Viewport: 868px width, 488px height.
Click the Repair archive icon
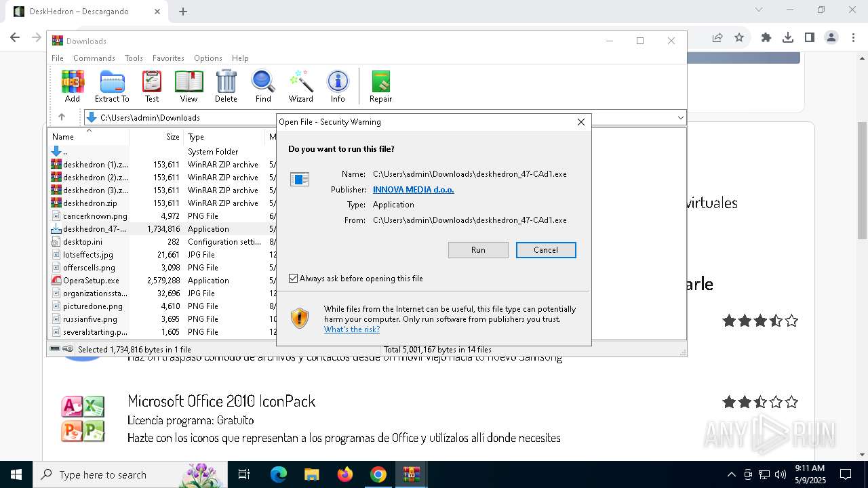[x=380, y=86]
